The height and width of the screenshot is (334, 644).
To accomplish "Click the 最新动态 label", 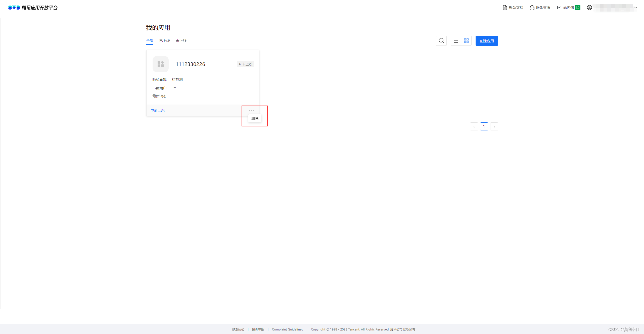I will click(x=159, y=96).
